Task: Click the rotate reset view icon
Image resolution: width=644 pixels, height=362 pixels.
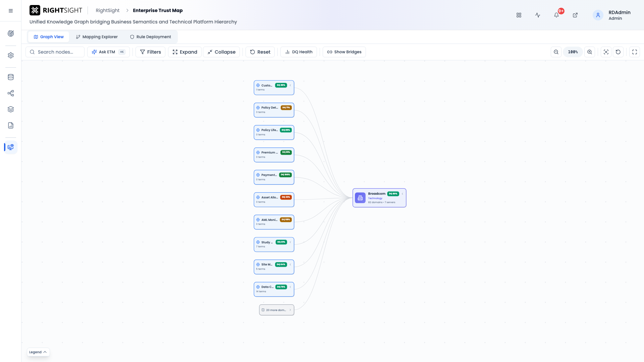Action: 618,52
